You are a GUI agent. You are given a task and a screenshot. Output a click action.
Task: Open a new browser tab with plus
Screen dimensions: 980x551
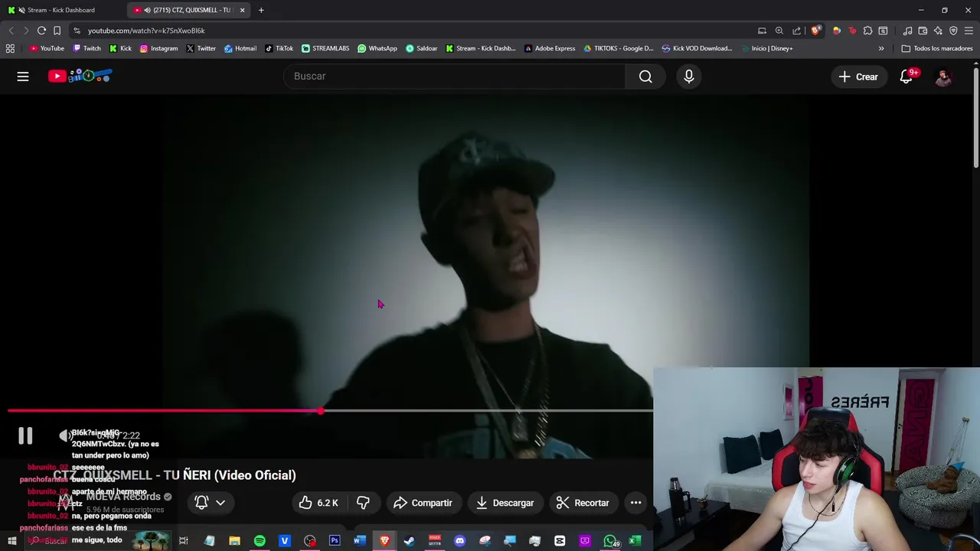click(x=261, y=10)
